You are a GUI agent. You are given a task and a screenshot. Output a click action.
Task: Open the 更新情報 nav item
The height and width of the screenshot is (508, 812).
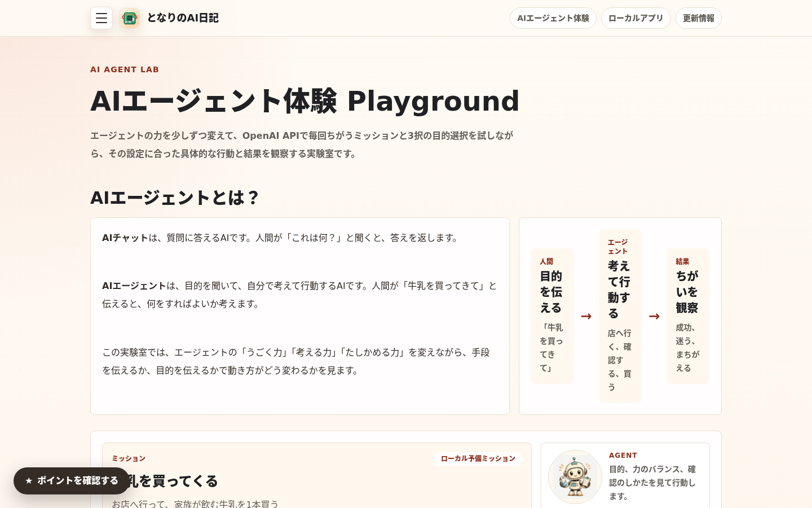pos(699,18)
